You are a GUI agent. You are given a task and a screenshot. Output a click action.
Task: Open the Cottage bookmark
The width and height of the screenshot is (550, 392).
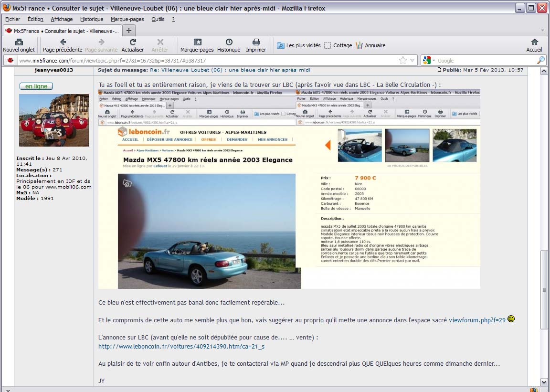[x=338, y=45]
